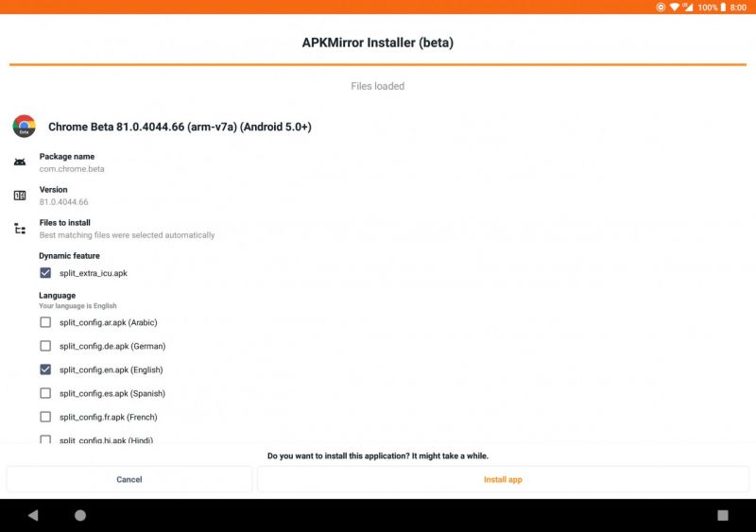The height and width of the screenshot is (532, 756).
Task: Tap the Android home circle button
Action: pyautogui.click(x=80, y=515)
